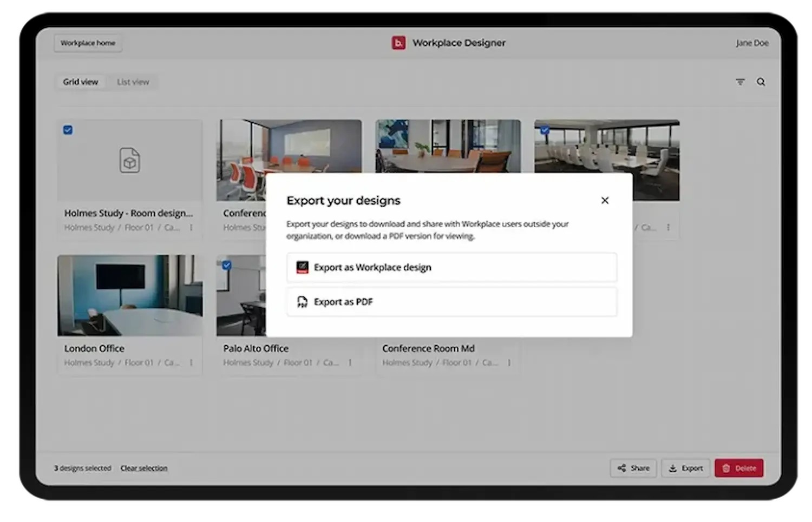Click the Workplace Designer logo icon
The image size is (812, 522).
tap(398, 43)
